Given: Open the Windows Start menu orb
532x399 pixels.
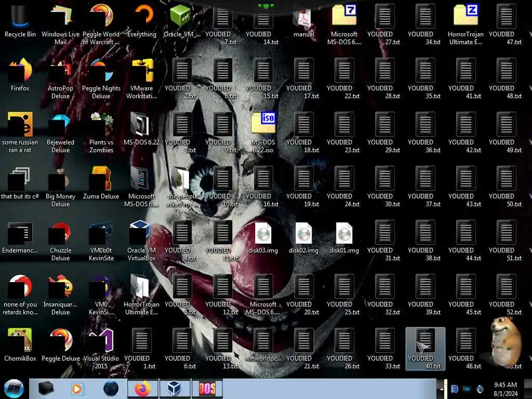Looking at the screenshot, I should [14, 389].
